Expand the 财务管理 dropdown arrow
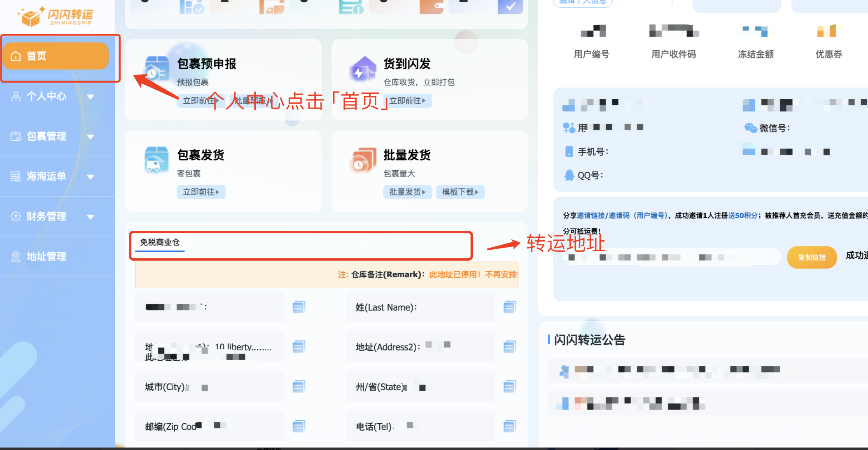The image size is (868, 450). coord(91,217)
